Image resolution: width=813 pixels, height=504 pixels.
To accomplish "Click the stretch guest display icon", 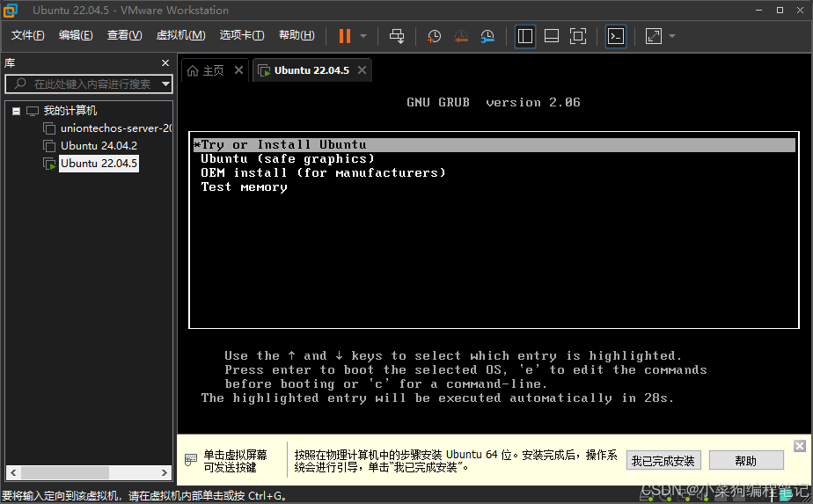I will [x=653, y=36].
